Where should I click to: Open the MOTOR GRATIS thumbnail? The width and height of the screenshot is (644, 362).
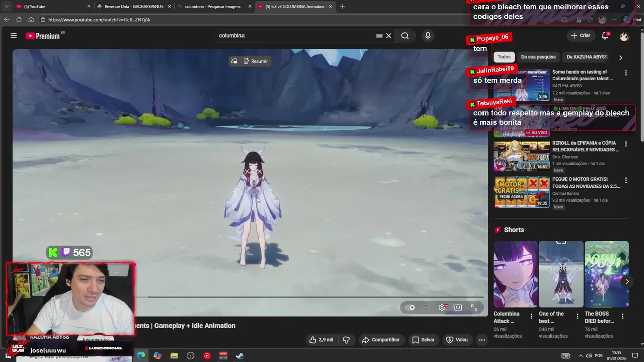point(522,192)
